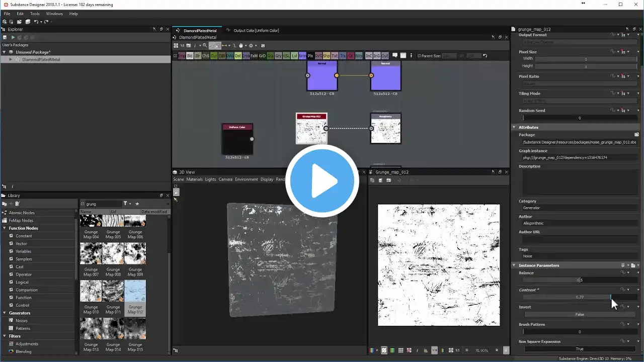Viewport: 644px width, 362px height.
Task: Click the Library filter funnel icon
Action: (126, 204)
